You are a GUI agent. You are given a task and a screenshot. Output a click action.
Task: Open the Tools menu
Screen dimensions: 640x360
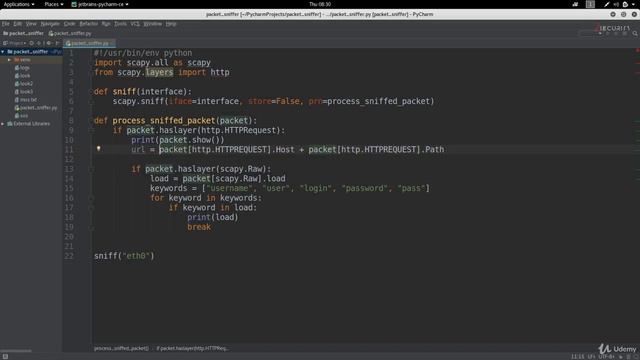(x=120, y=24)
